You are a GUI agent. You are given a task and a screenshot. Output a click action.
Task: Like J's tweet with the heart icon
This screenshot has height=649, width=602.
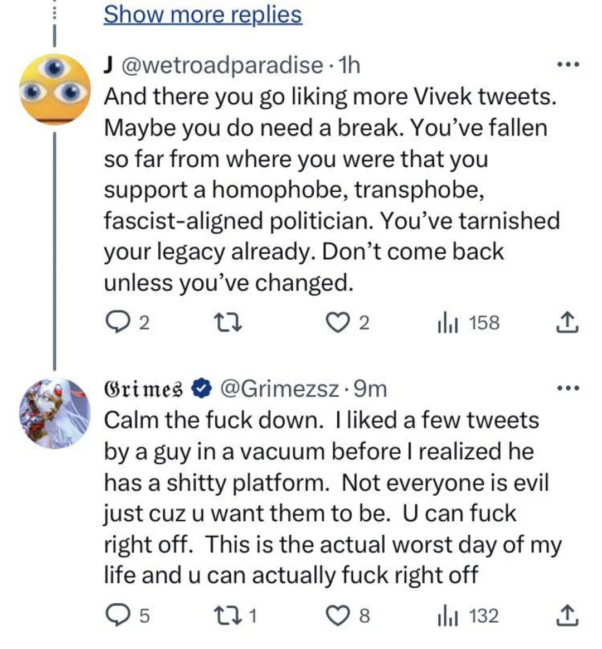(x=341, y=322)
